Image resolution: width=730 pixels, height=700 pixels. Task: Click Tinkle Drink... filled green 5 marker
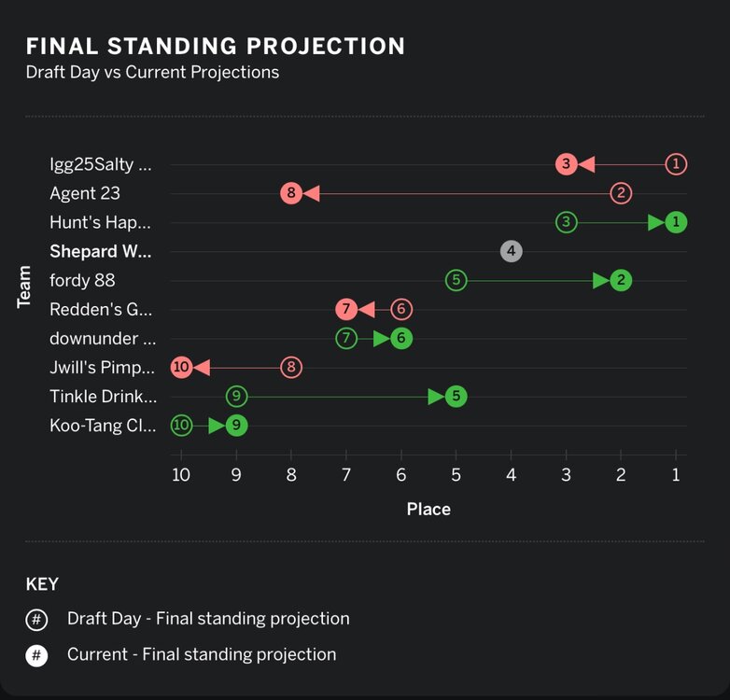[x=456, y=396]
